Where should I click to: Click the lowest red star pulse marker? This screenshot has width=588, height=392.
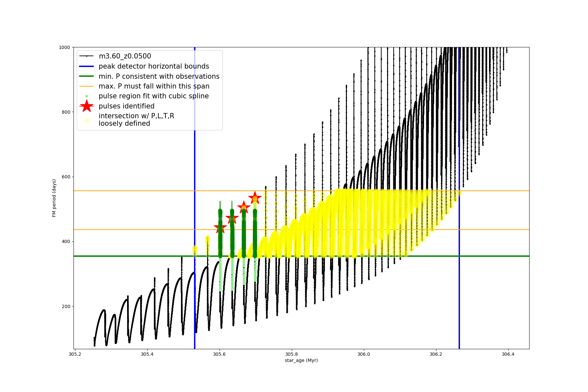coord(220,228)
